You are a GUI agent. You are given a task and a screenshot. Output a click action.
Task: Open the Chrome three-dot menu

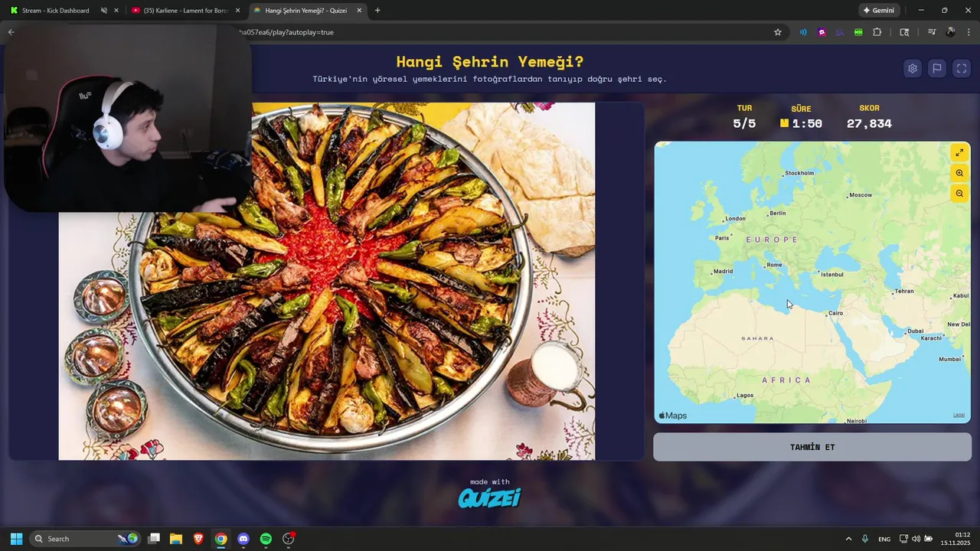click(x=969, y=32)
